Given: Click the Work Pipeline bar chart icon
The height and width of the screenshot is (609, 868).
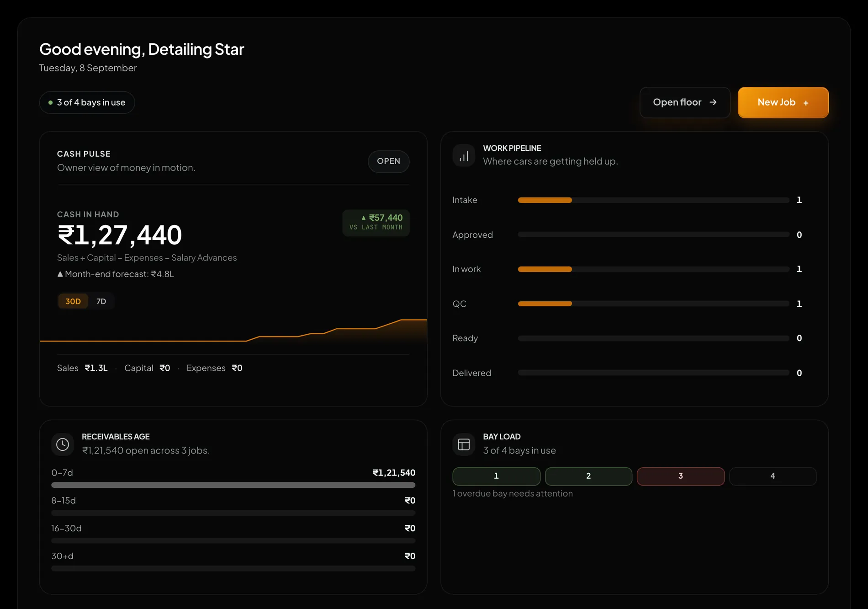Looking at the screenshot, I should click(x=464, y=155).
